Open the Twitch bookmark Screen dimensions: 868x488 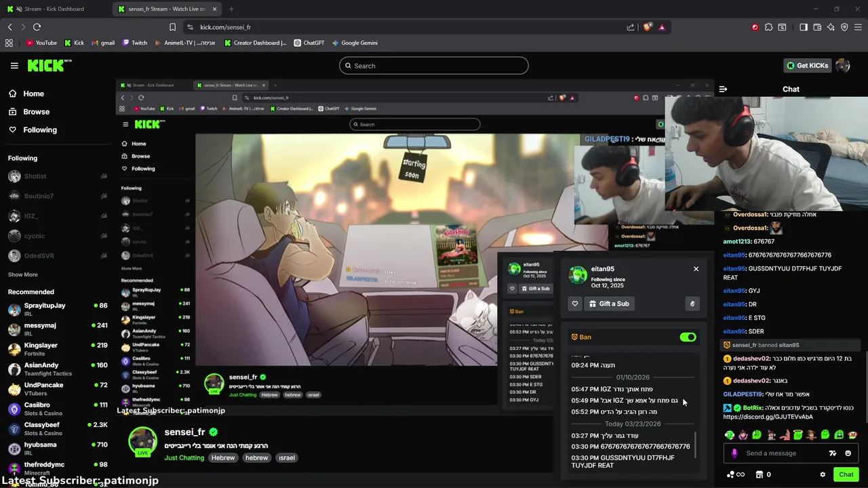[x=135, y=43]
